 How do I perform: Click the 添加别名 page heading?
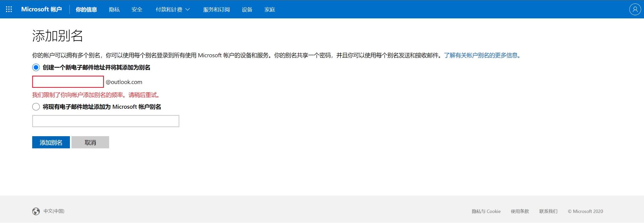(x=58, y=36)
